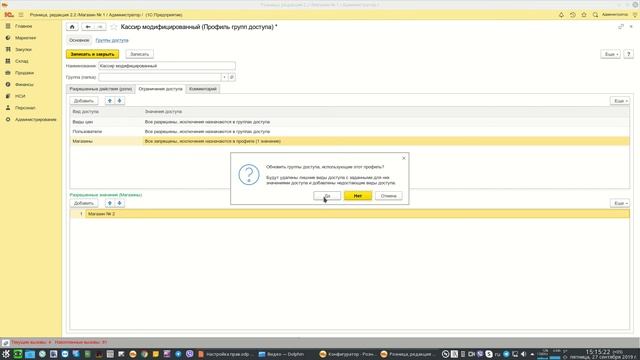Viewport: 640px width, 360px height.
Task: Click 'Отмена' in the confirmation dialog
Action: pos(389,196)
